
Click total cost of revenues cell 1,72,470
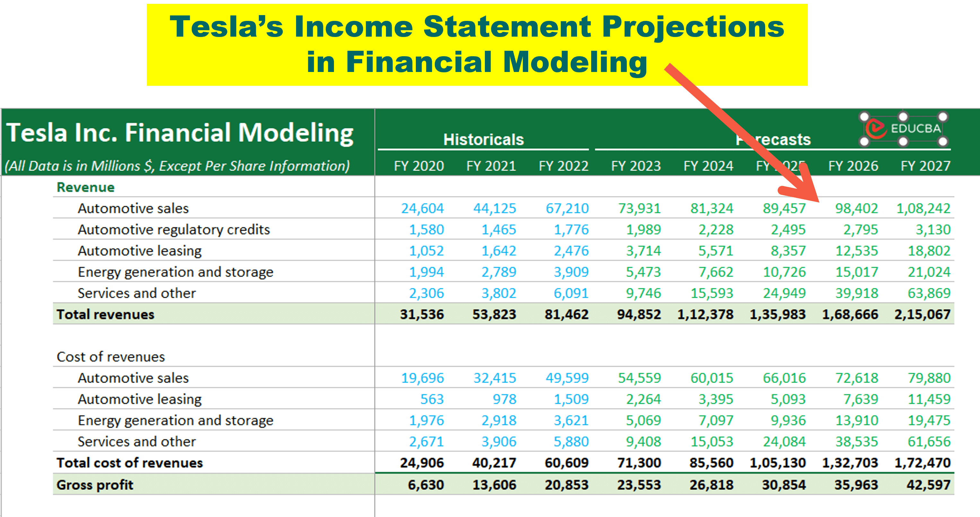[923, 463]
